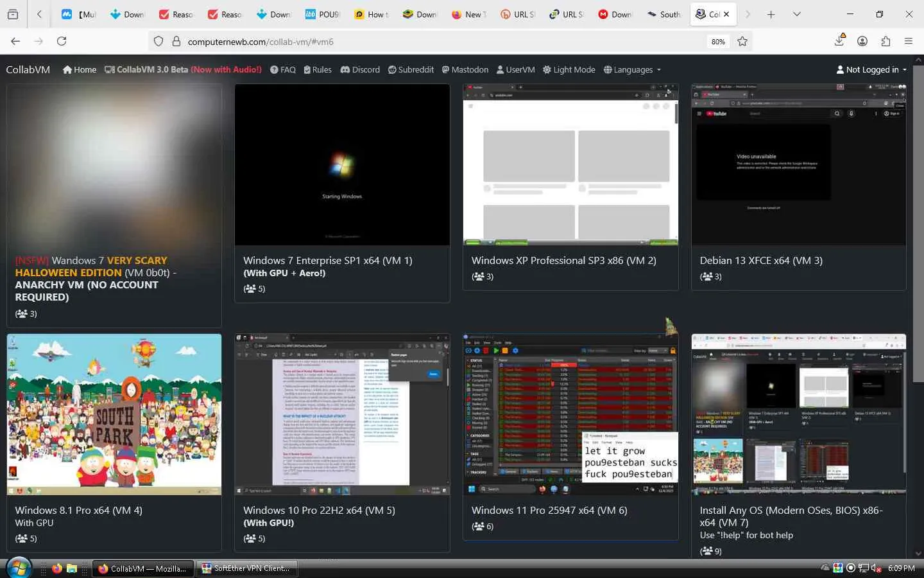Viewport: 924px width, 578px height.
Task: Switch to the '[Mul' browser tab
Action: 80,14
